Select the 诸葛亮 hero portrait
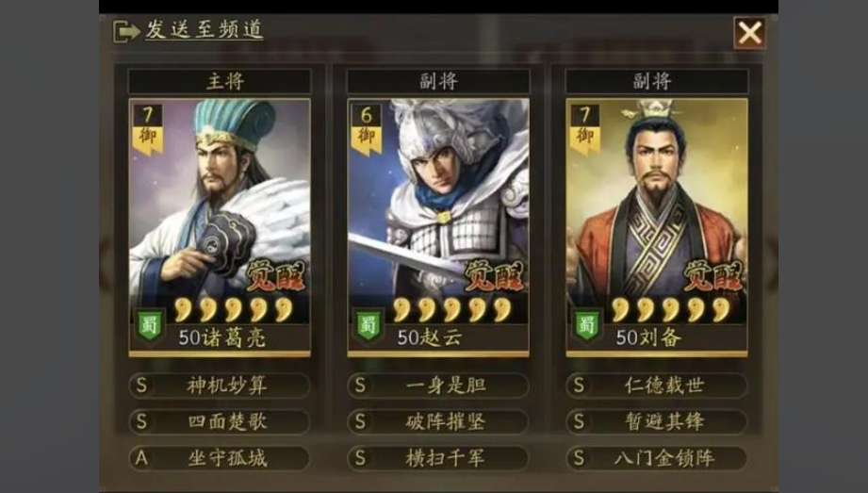 220,227
